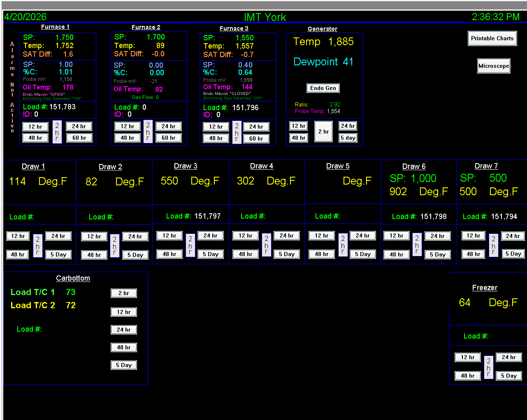Viewport: 527px width, 420px height.
Task: Click the Microscope button
Action: click(x=493, y=66)
